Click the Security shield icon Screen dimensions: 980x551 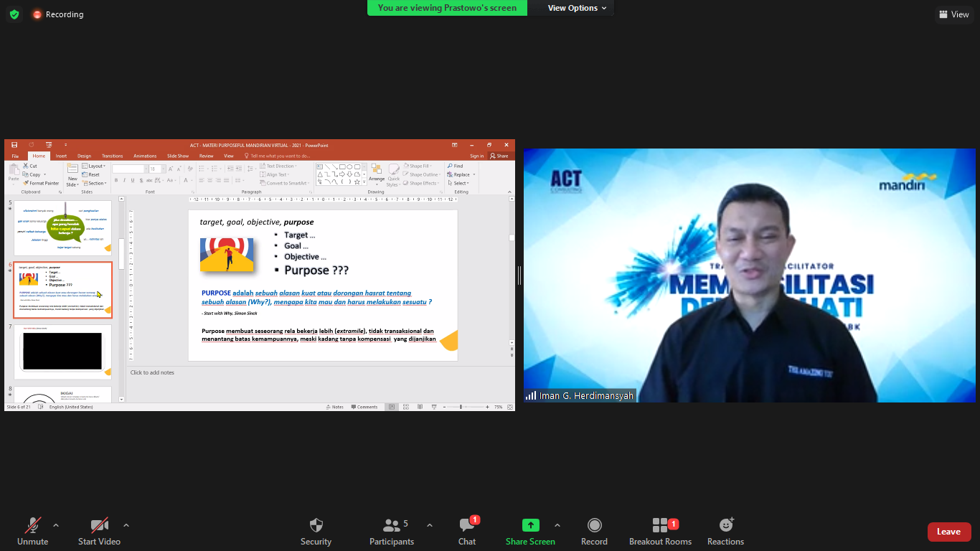(316, 525)
